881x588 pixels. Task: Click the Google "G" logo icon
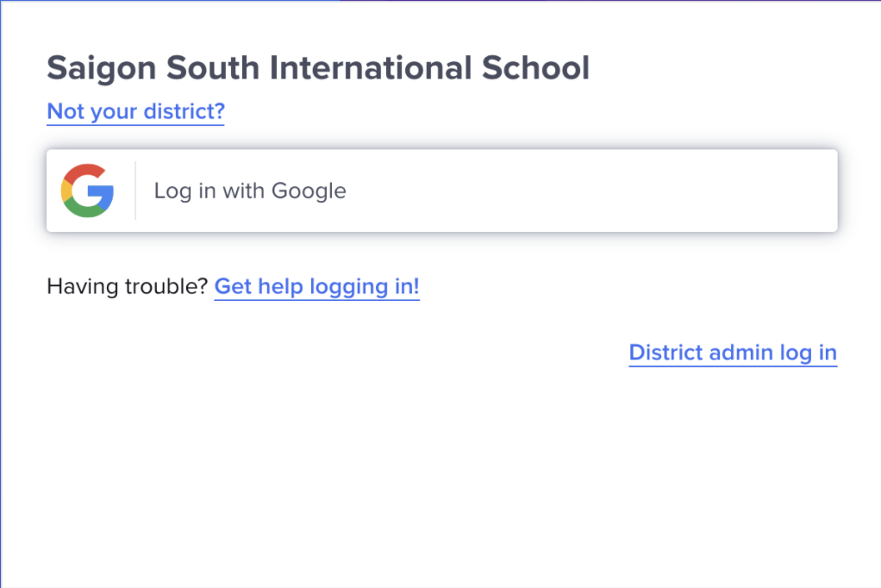coord(88,191)
